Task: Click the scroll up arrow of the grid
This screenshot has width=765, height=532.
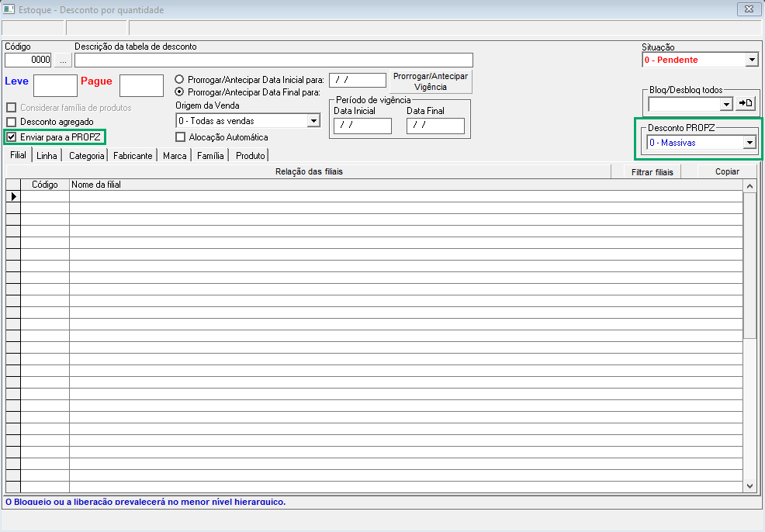Action: [x=750, y=186]
